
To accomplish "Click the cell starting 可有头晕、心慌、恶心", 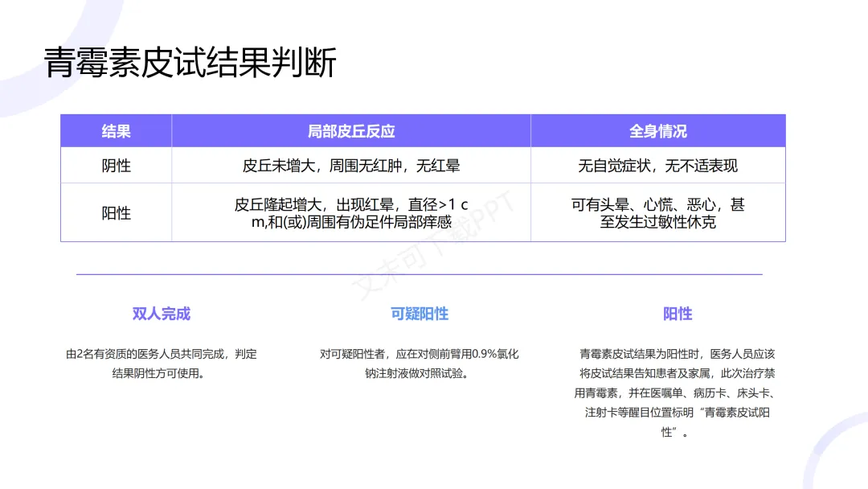I will 657,213.
